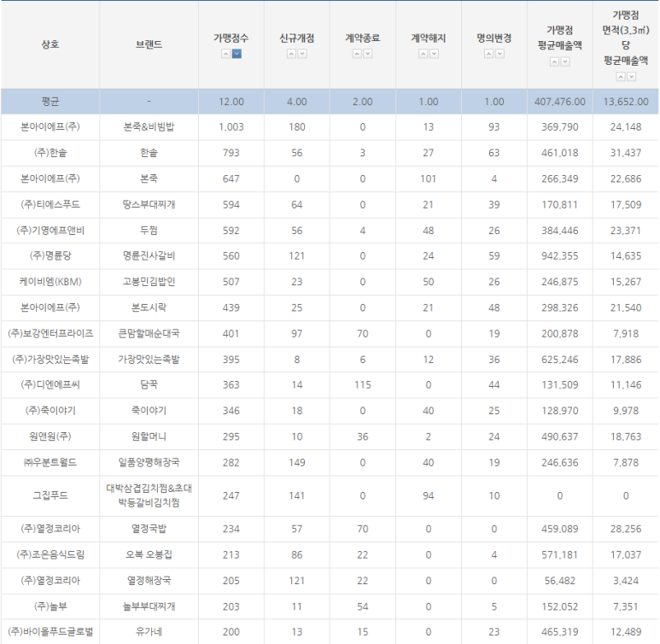Select (주)바이올푸드글로벌 company cell
This screenshot has height=644, width=660.
pos(50,632)
